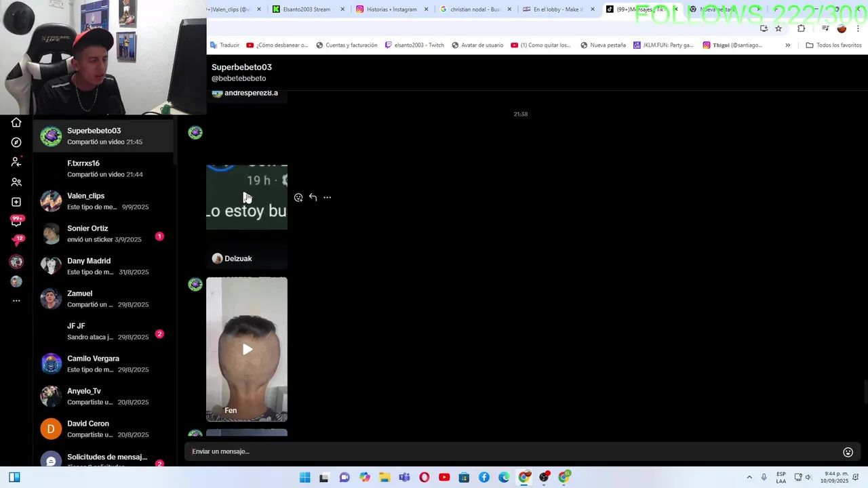868x488 pixels.
Task: Open the browser Extensions puzzle icon
Action: click(x=802, y=28)
